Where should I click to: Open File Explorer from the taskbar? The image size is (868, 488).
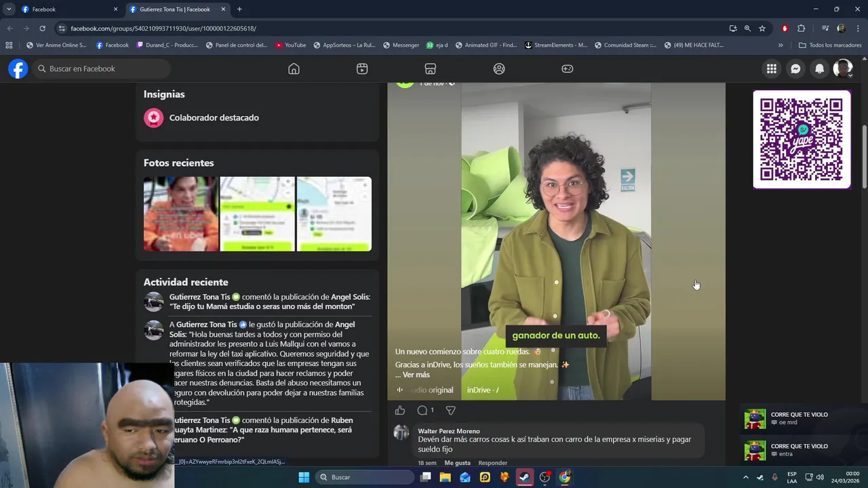click(445, 477)
